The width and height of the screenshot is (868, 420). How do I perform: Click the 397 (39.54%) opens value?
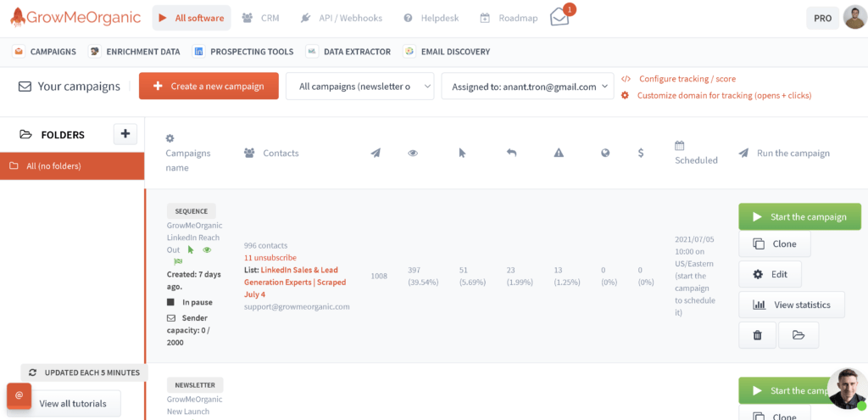pos(423,276)
